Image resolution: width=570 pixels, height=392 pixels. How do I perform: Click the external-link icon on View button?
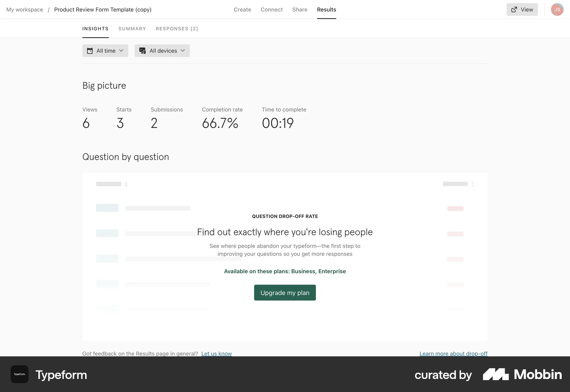tap(514, 10)
